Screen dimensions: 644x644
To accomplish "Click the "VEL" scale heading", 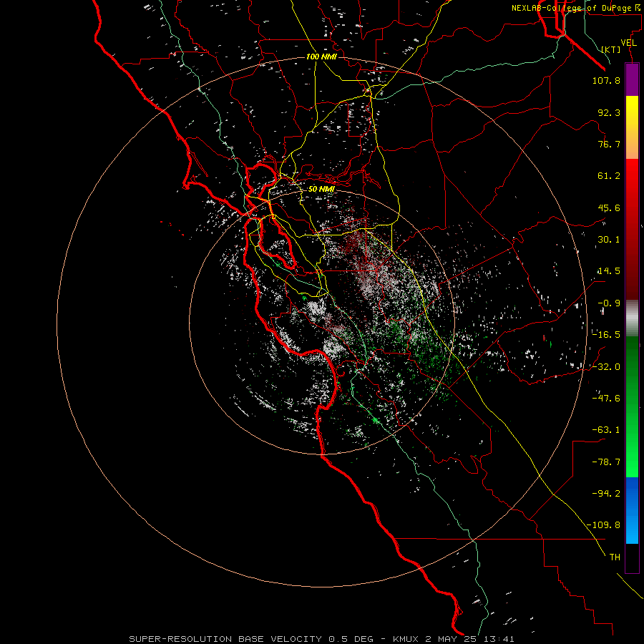I will click(x=628, y=43).
